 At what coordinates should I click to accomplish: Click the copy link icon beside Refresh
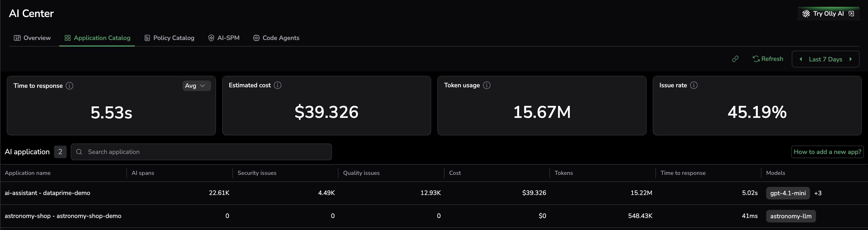pos(735,59)
